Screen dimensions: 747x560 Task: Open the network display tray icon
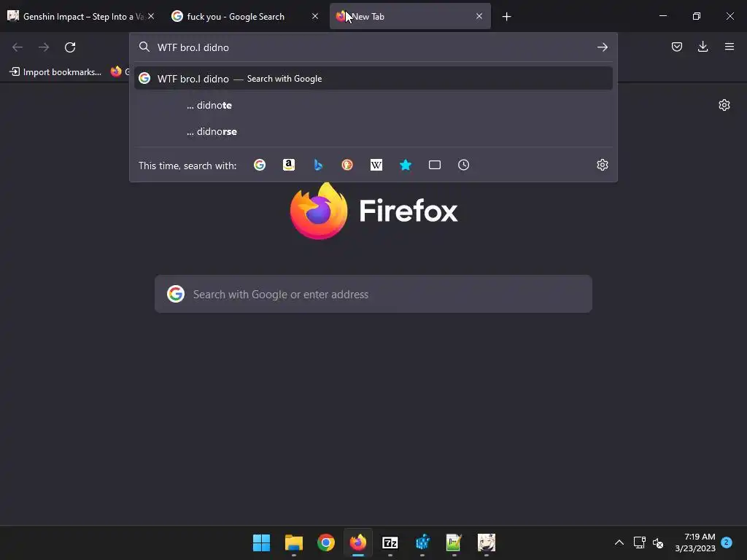click(639, 542)
